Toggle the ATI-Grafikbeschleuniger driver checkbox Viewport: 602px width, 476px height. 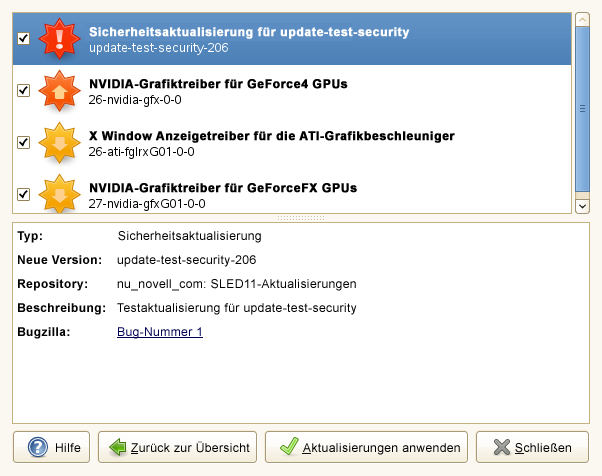24,143
